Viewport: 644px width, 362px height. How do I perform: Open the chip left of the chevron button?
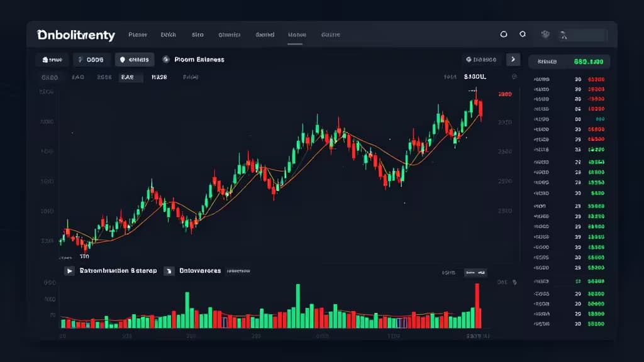[x=481, y=60]
